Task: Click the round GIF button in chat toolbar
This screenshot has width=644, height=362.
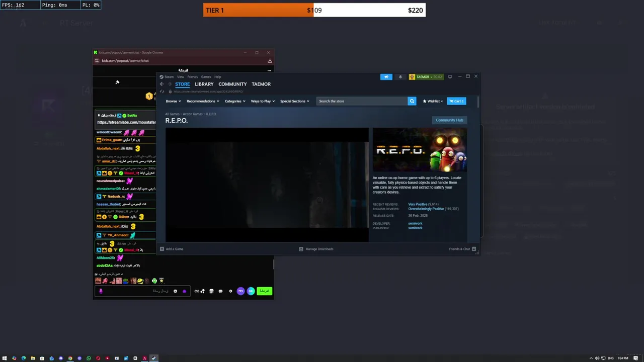Action: click(x=251, y=291)
